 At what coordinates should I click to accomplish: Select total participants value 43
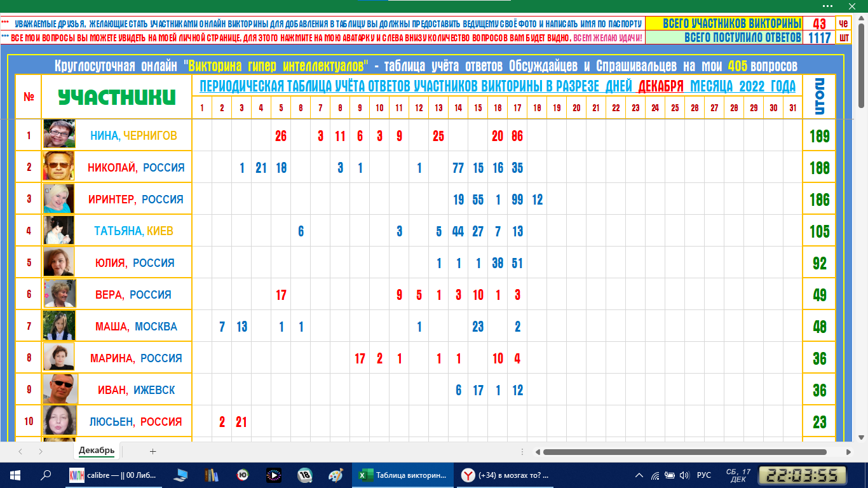(820, 24)
